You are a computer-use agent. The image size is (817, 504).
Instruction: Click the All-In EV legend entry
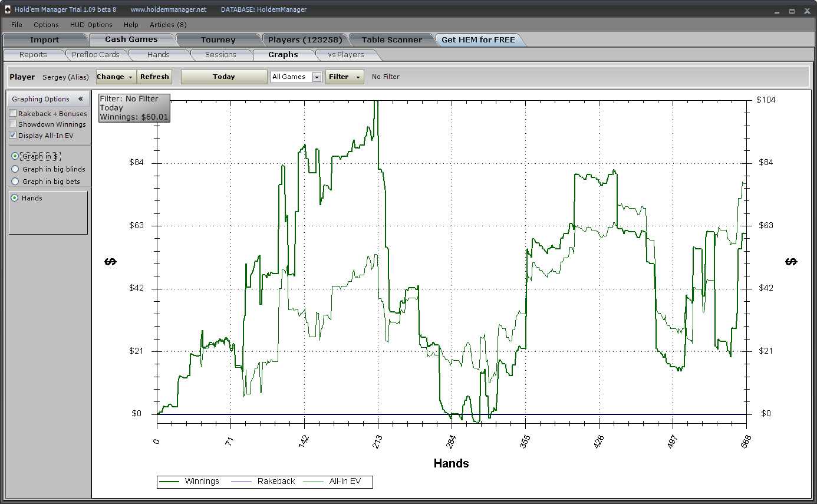(x=344, y=482)
